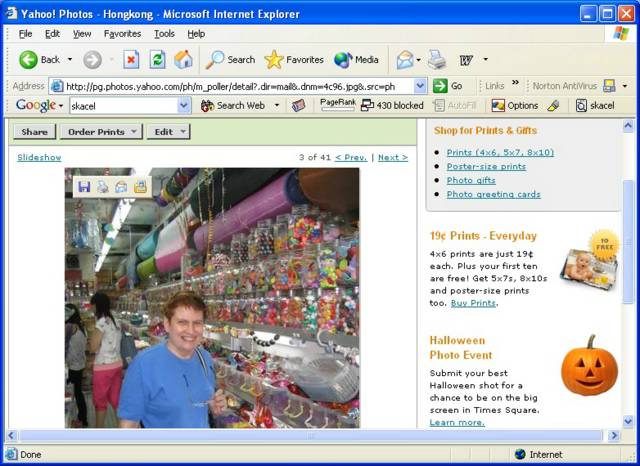Image resolution: width=640 pixels, height=466 pixels.
Task: Open the Tools menu
Action: pyautogui.click(x=164, y=34)
